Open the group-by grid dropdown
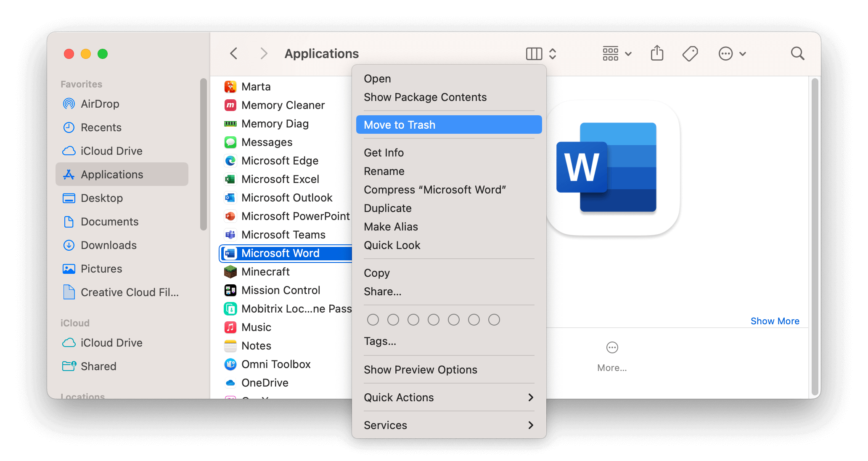 click(617, 54)
